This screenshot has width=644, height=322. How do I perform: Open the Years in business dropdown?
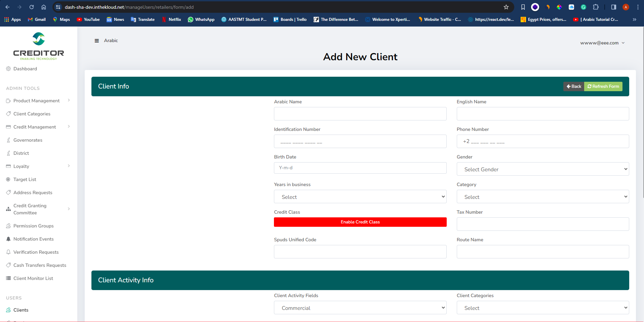(360, 197)
